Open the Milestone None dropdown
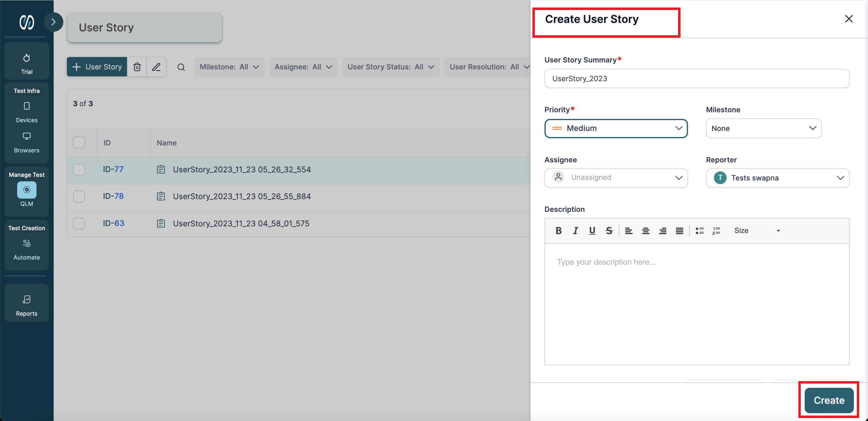The width and height of the screenshot is (868, 421). pyautogui.click(x=764, y=128)
